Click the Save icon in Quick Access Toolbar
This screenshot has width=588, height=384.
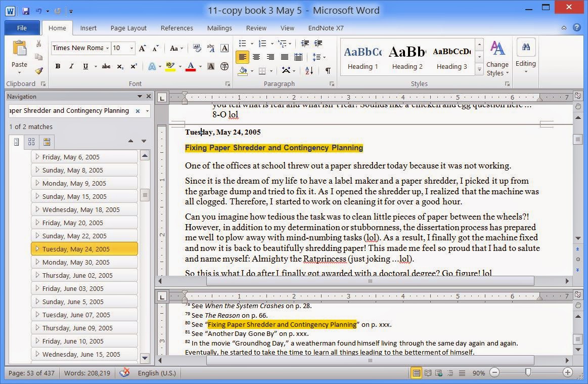click(x=25, y=11)
